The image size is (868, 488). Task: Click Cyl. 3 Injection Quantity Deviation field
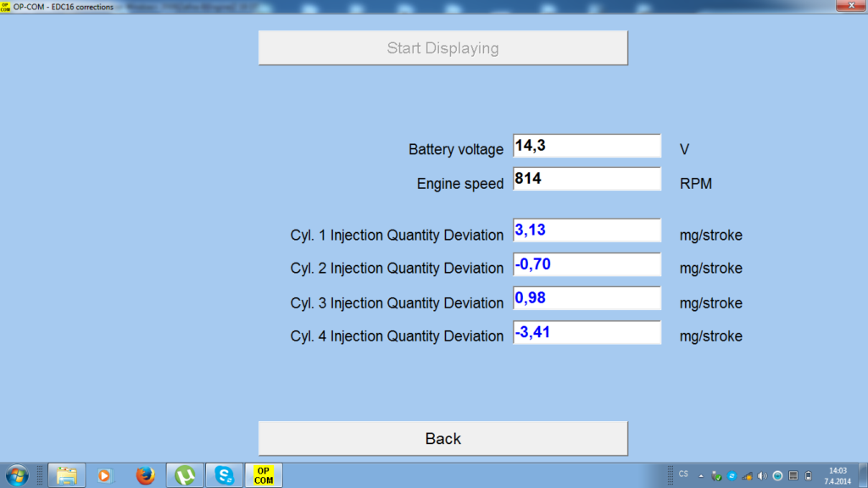pos(587,299)
